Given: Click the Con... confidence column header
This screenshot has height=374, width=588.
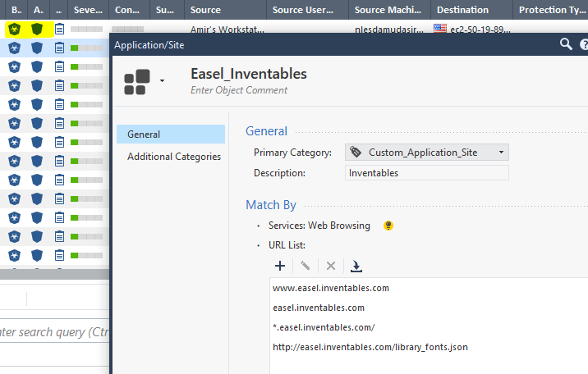Looking at the screenshot, I should [129, 10].
